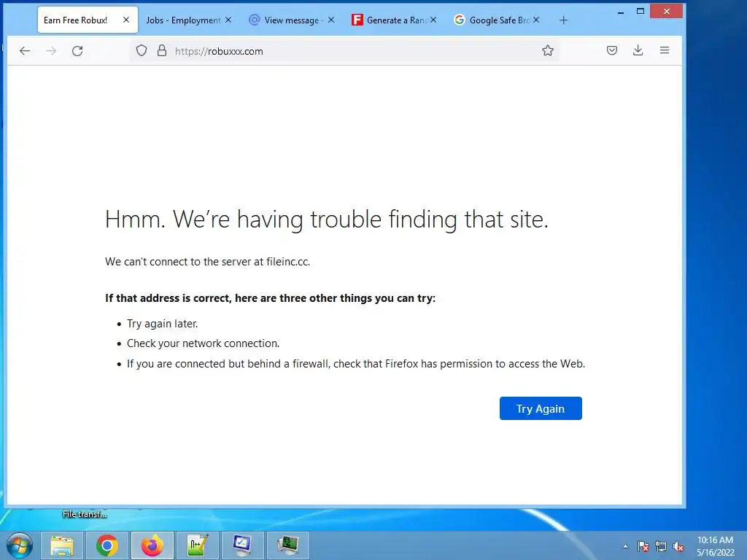Image resolution: width=747 pixels, height=560 pixels.
Task: Open the Windows Start menu
Action: [x=20, y=545]
